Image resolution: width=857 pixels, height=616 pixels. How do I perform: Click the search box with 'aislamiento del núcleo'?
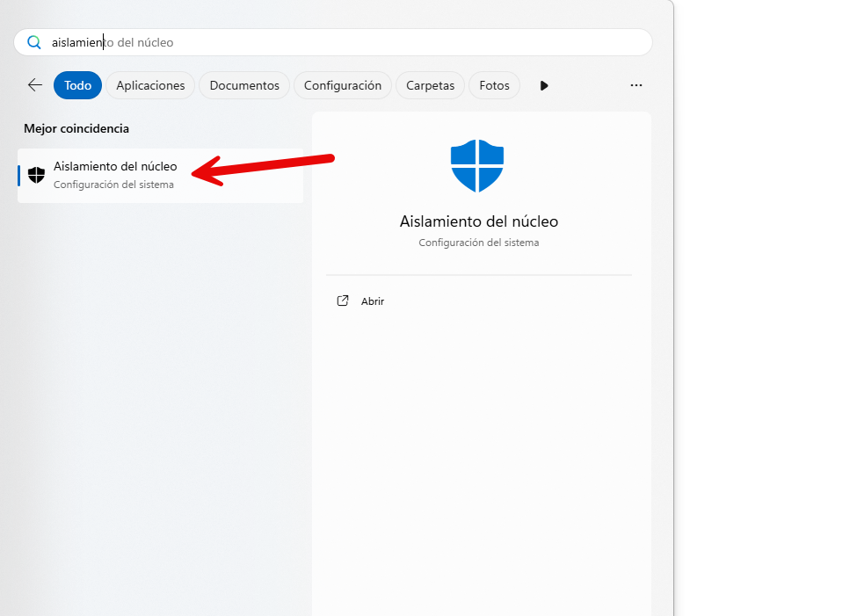[x=333, y=42]
